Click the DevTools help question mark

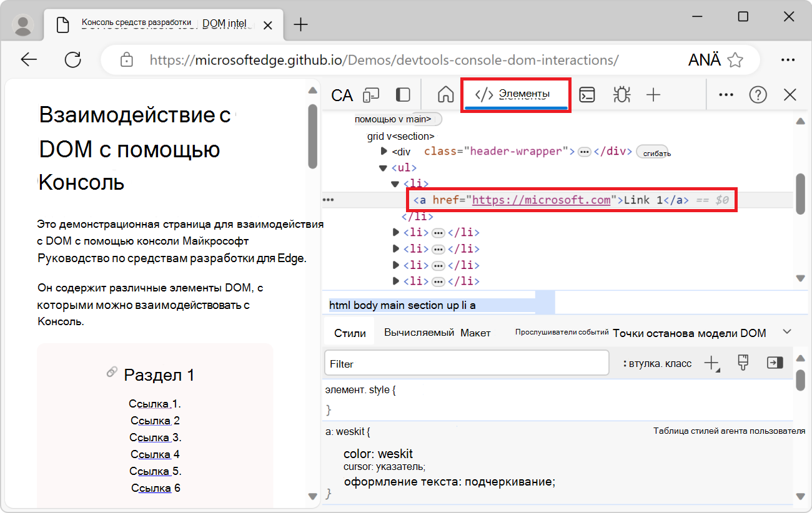pos(758,94)
